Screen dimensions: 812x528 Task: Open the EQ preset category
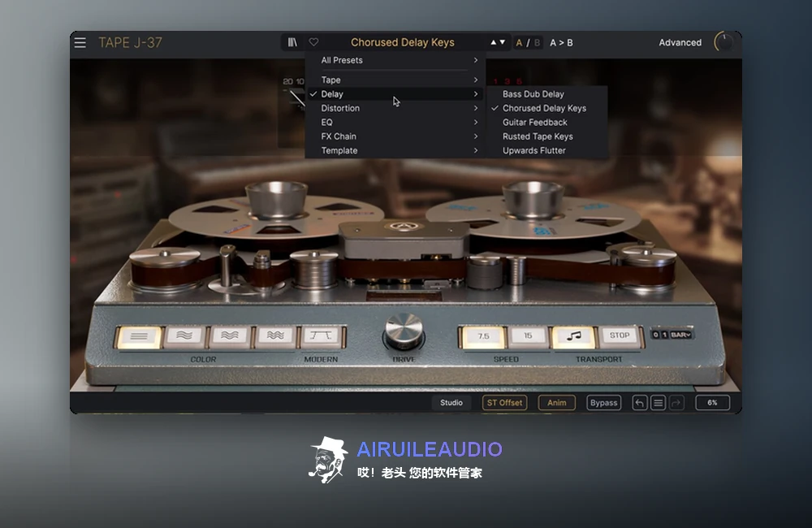tap(396, 123)
